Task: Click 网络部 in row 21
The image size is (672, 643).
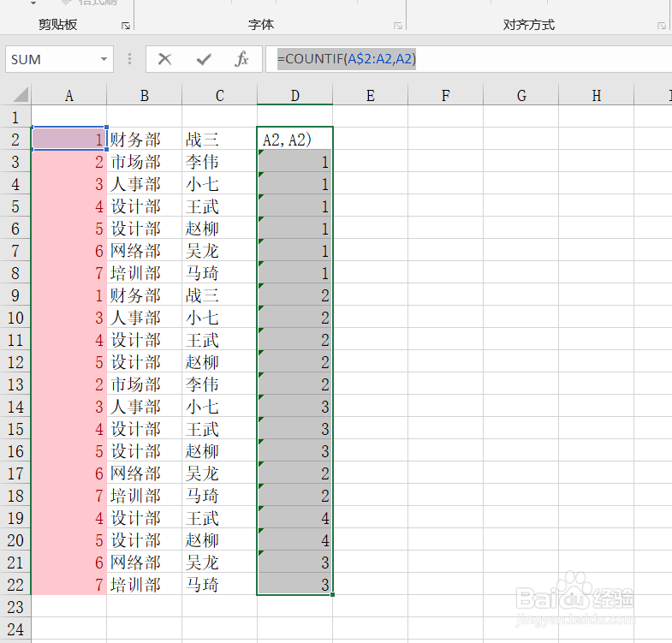Action: pyautogui.click(x=135, y=563)
